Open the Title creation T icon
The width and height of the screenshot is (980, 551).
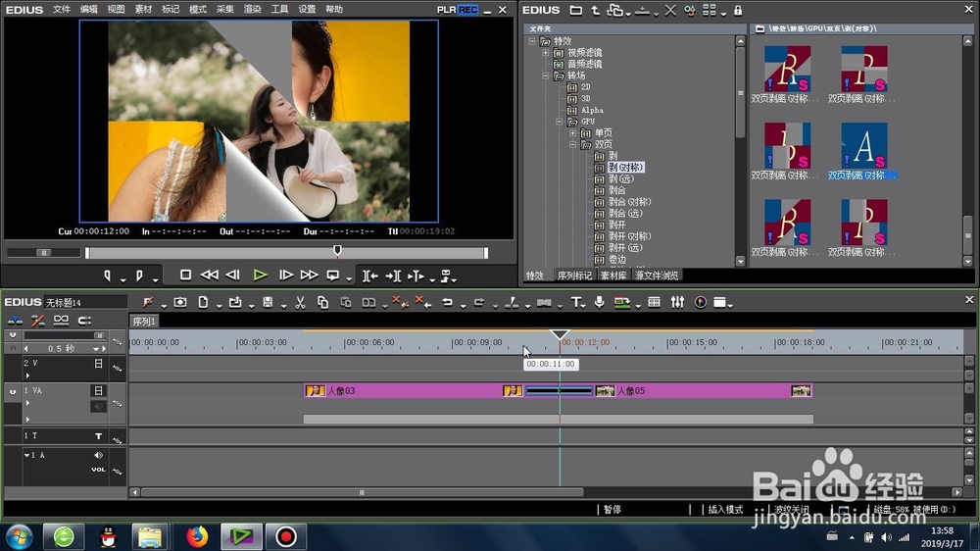pyautogui.click(x=575, y=303)
